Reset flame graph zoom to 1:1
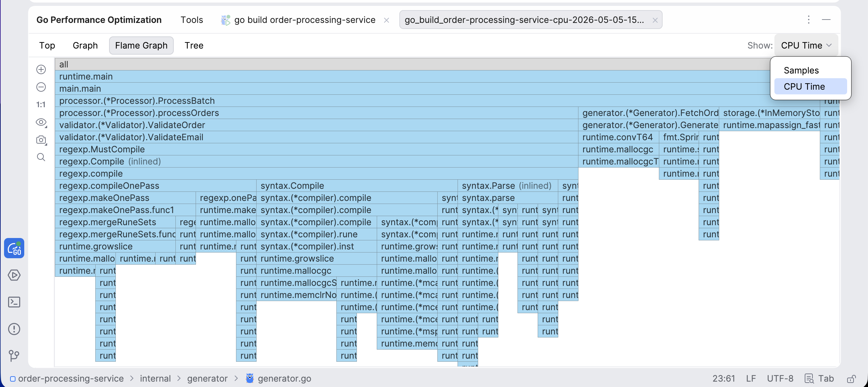The image size is (868, 387). point(41,105)
